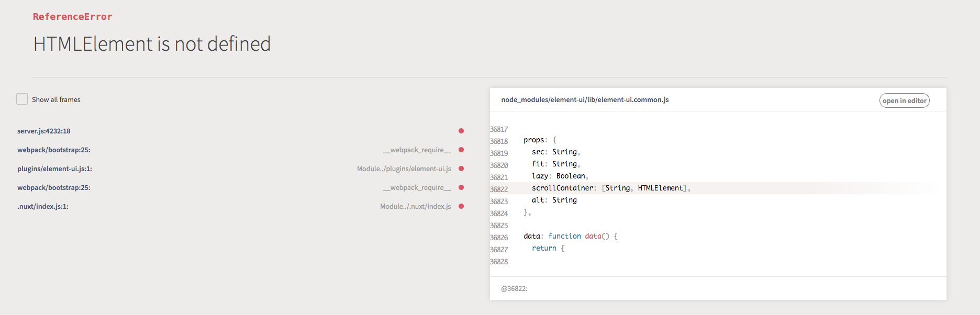The image size is (980, 315).
Task: Click the 'Module../plugins/element-ui.js' method label
Action: 404,168
